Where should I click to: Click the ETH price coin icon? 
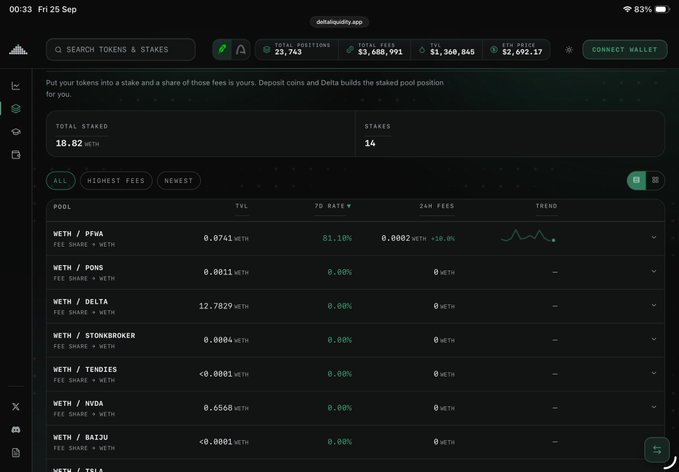coord(494,49)
